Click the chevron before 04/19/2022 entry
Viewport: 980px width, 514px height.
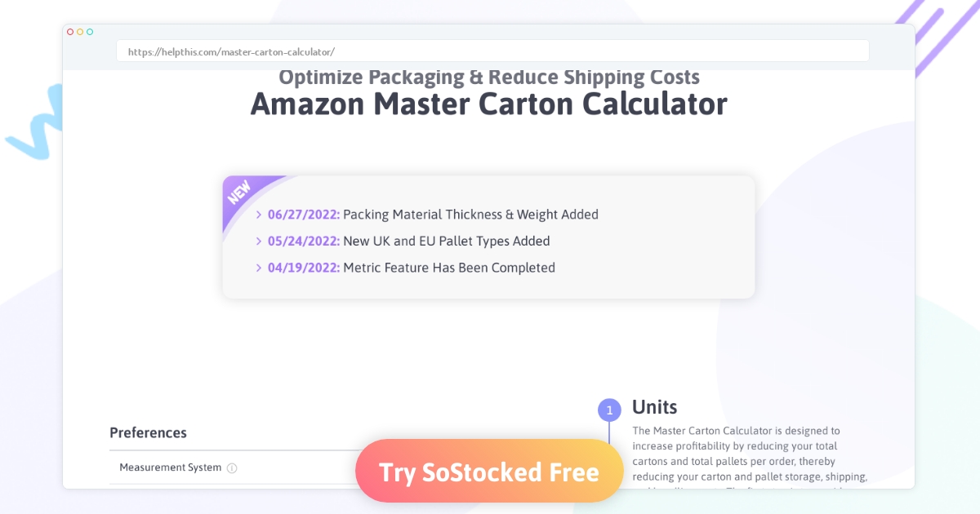click(259, 268)
